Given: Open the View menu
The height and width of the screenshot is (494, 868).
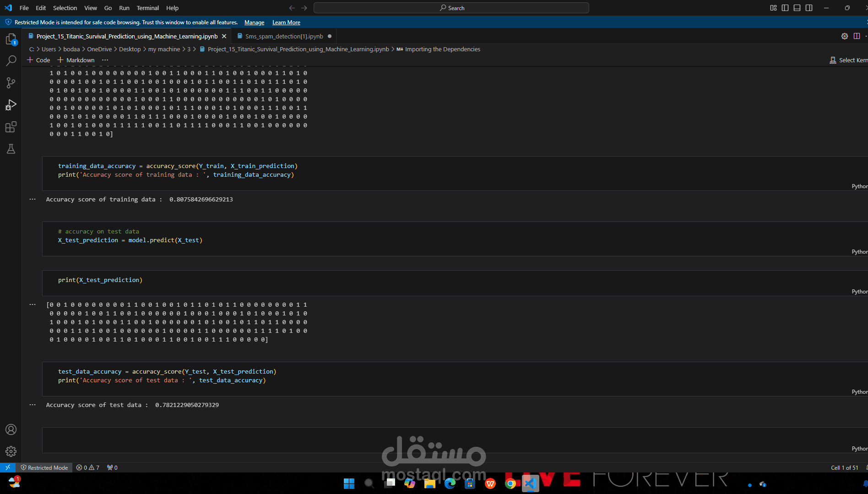Looking at the screenshot, I should coord(91,8).
